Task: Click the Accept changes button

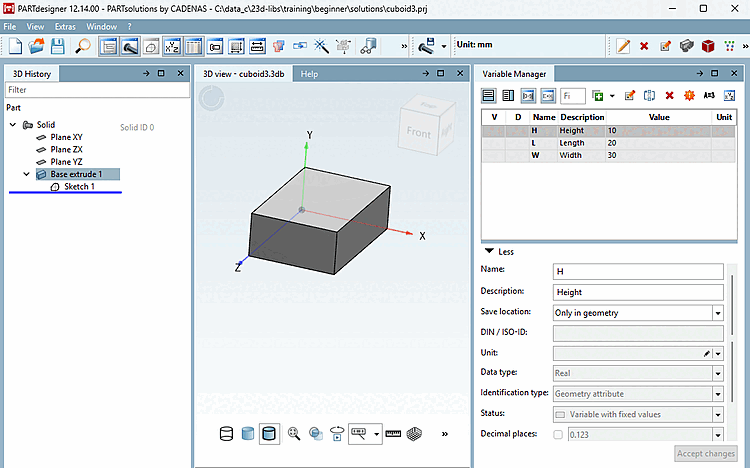Action: click(x=706, y=453)
